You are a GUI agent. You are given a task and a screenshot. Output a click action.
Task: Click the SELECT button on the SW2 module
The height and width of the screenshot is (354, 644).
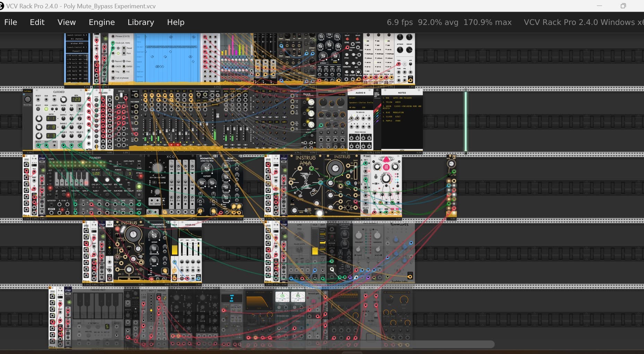pos(365,211)
